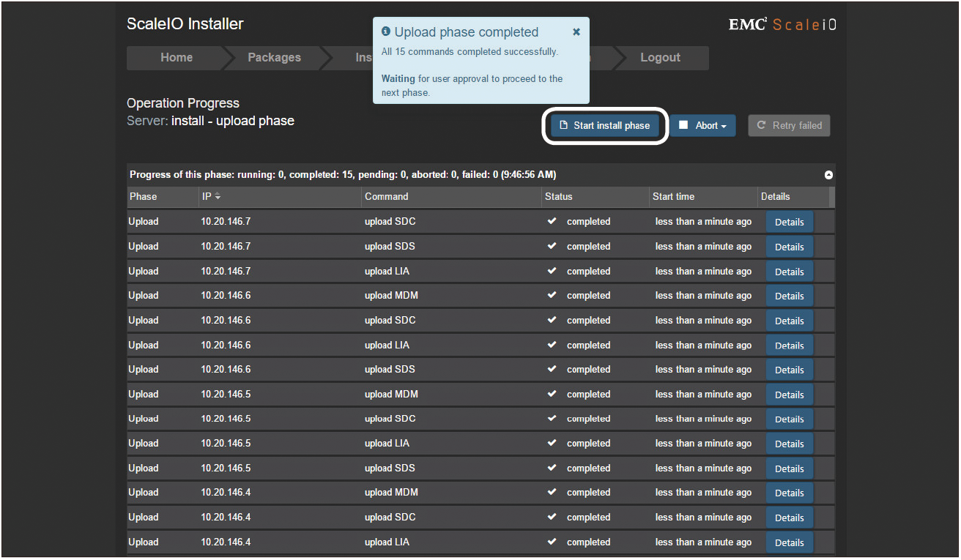
Task: Open Details for upload MDM on 10.20.146.5
Action: click(790, 395)
